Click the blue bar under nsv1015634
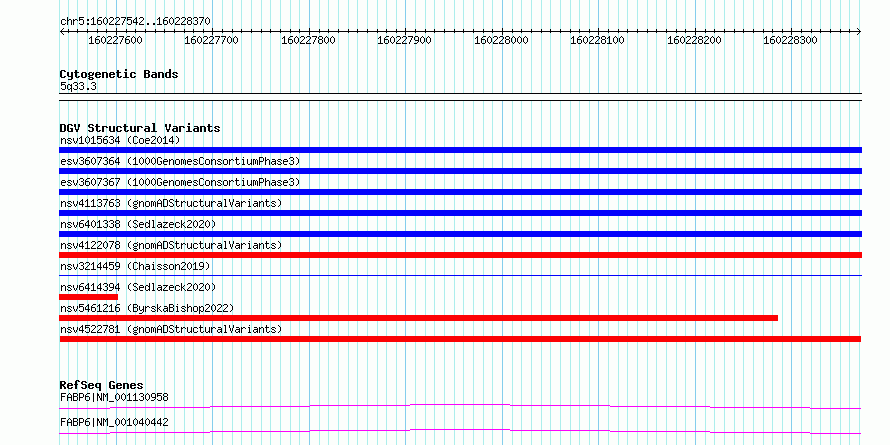The width and height of the screenshot is (890, 445). click(x=460, y=150)
